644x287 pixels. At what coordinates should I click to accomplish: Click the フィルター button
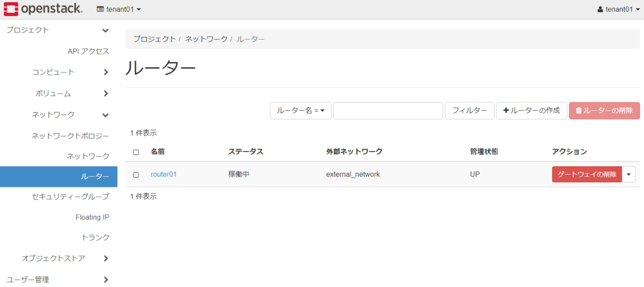469,110
